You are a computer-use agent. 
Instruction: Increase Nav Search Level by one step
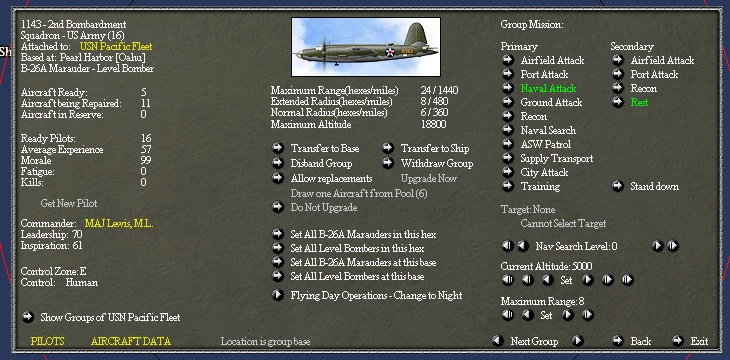point(657,245)
